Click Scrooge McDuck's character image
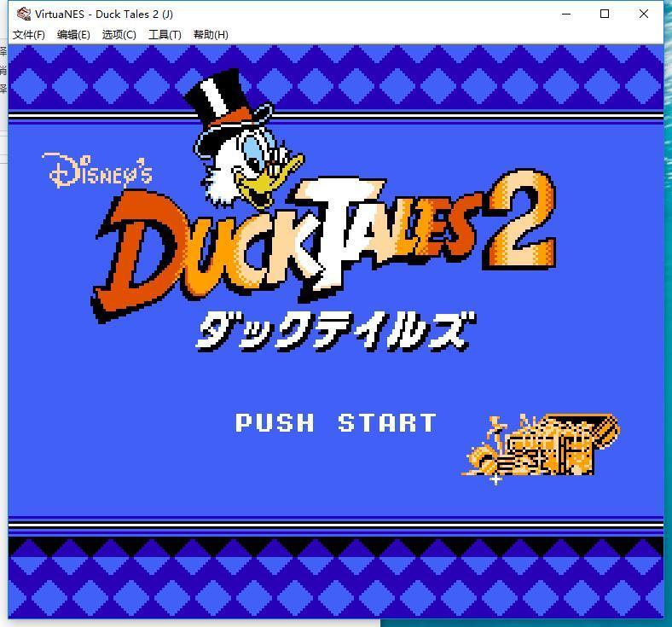Viewport: 672px width, 627px height. [244, 139]
